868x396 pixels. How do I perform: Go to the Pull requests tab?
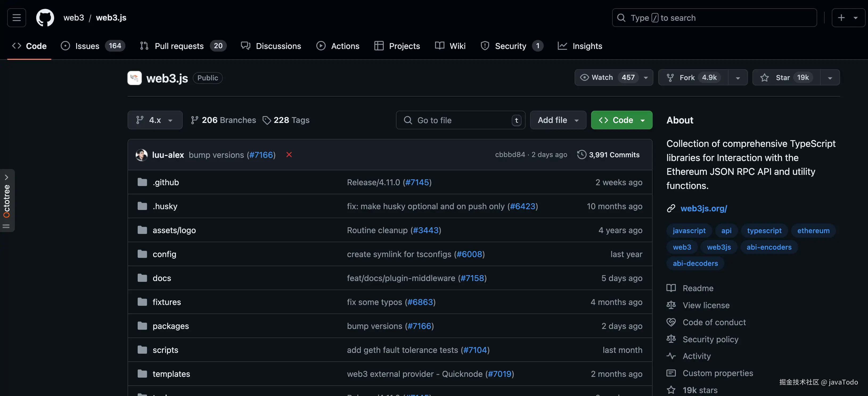click(x=179, y=46)
